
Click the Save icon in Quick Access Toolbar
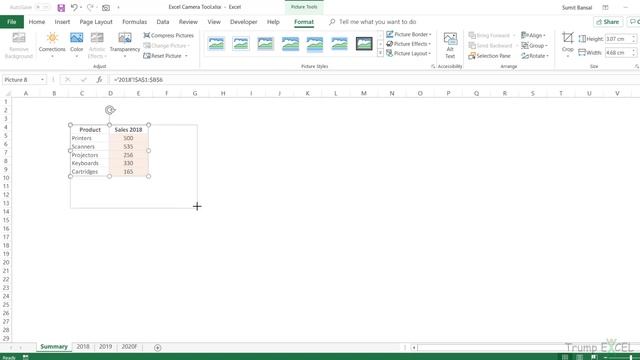click(61, 8)
